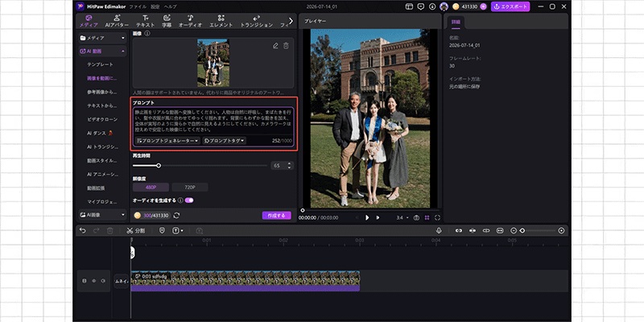Select テンプレート in the sidebar
Image resolution: width=644 pixels, height=322 pixels.
pos(100,64)
